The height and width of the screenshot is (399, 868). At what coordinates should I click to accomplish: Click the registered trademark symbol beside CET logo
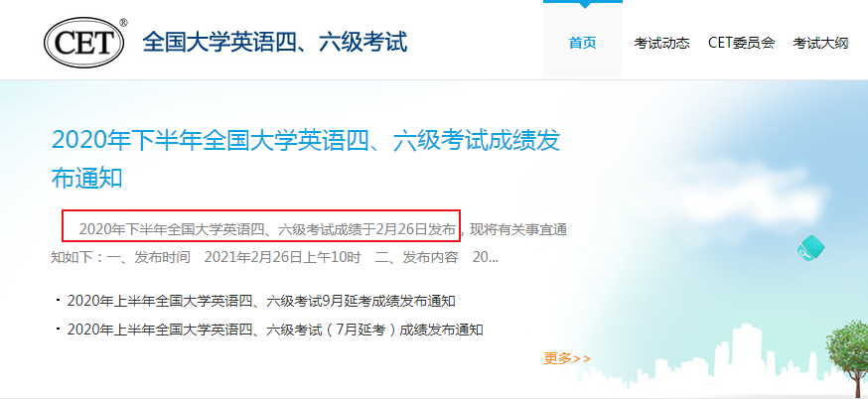123,23
